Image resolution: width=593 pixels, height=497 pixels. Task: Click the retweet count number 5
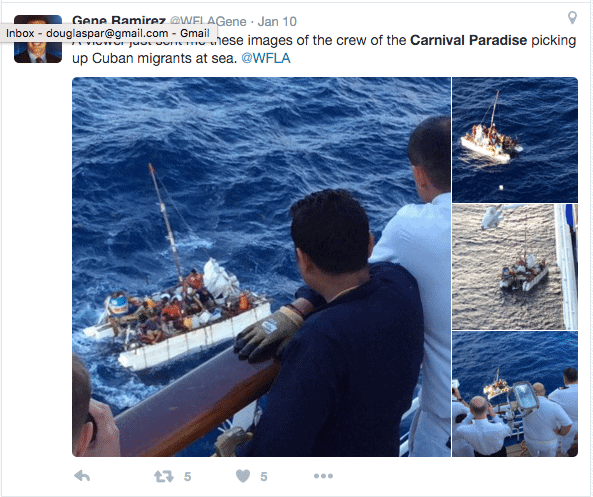tap(188, 477)
